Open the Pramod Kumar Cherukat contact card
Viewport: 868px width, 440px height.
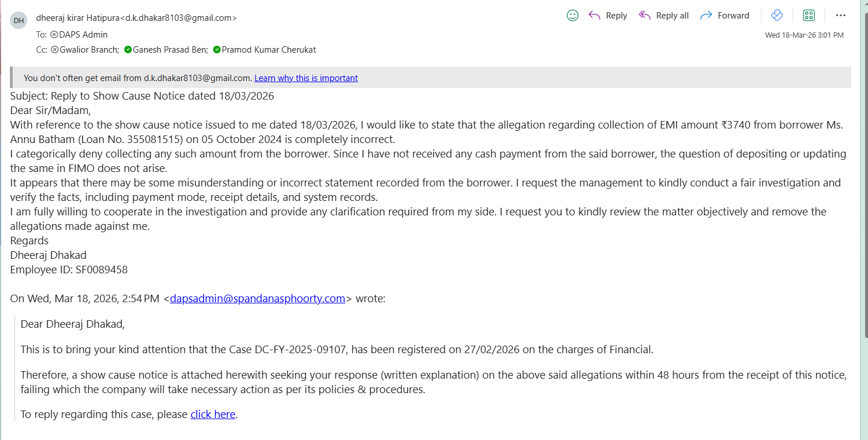coord(269,50)
